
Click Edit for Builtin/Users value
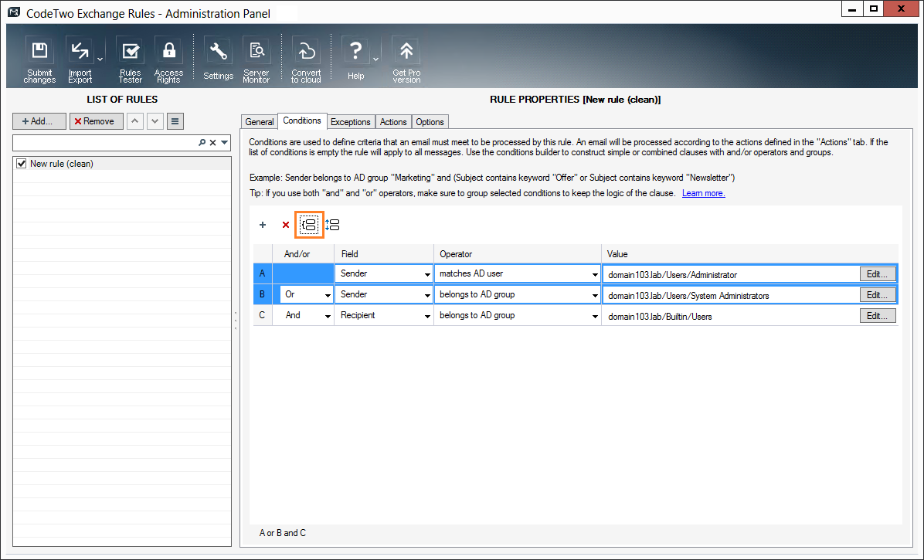coord(878,316)
